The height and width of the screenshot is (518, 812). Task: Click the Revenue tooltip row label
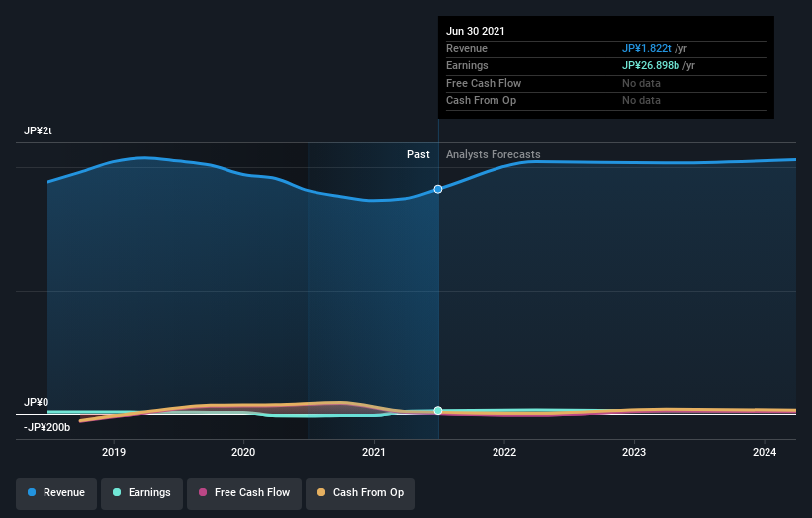click(467, 48)
